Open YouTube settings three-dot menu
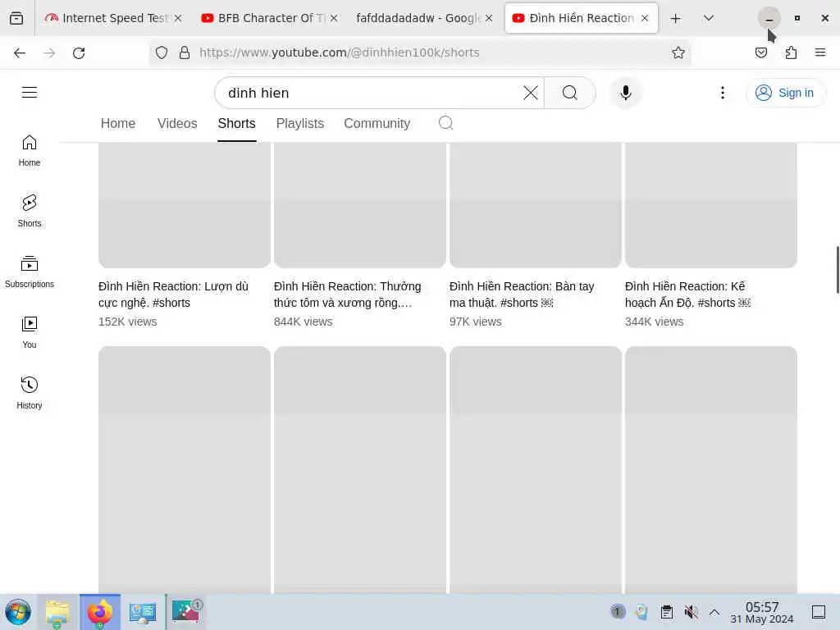The width and height of the screenshot is (840, 630). tap(722, 93)
